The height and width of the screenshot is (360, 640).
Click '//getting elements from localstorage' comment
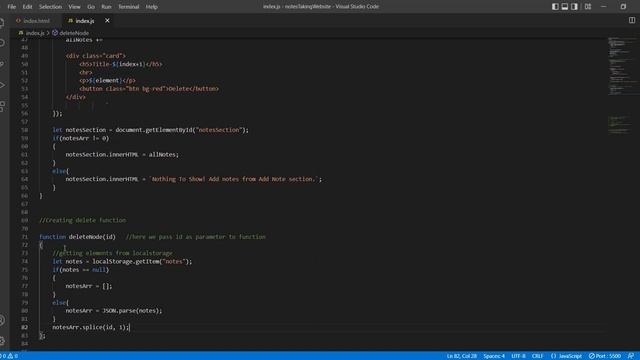point(112,253)
